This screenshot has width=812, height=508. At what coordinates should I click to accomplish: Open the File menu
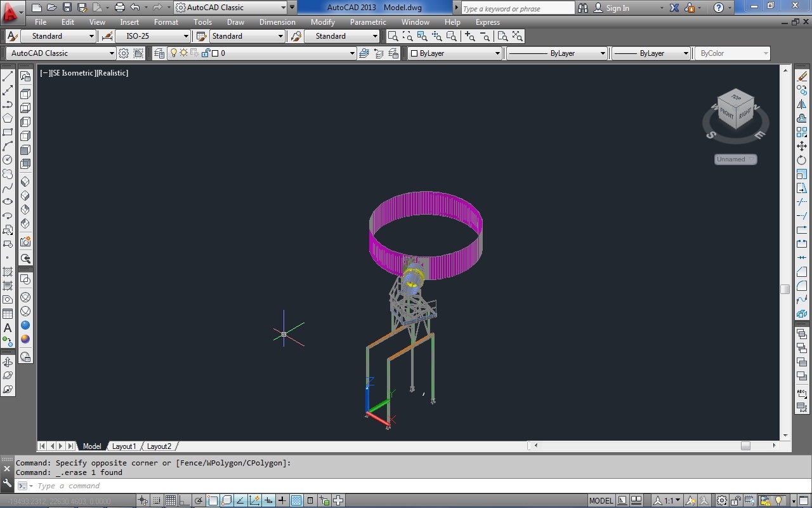(x=41, y=22)
